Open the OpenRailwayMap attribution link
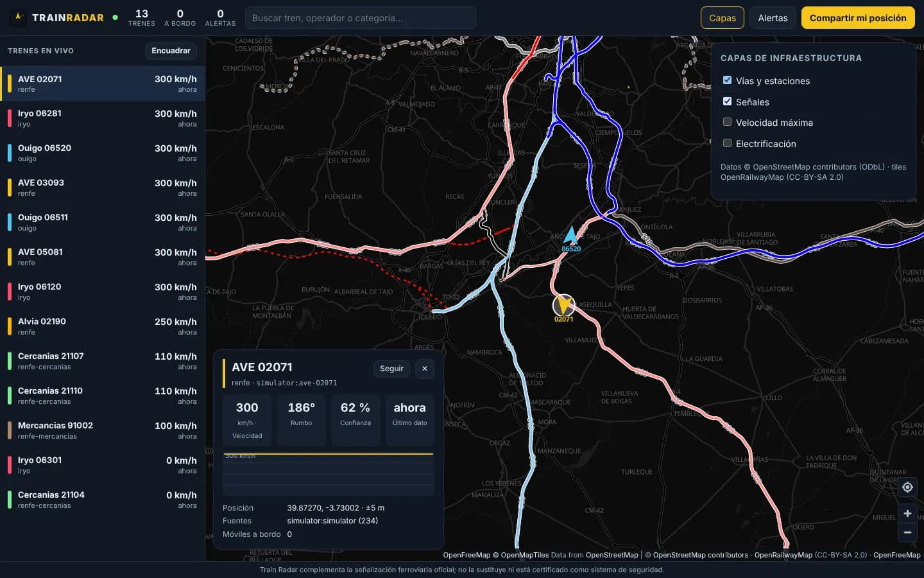The image size is (924, 578). pos(783,555)
